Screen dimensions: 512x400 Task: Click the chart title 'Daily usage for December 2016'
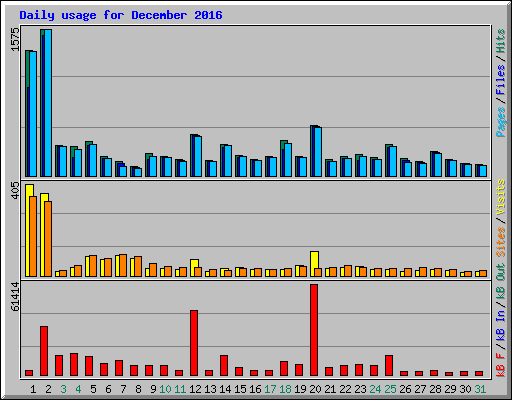click(121, 15)
